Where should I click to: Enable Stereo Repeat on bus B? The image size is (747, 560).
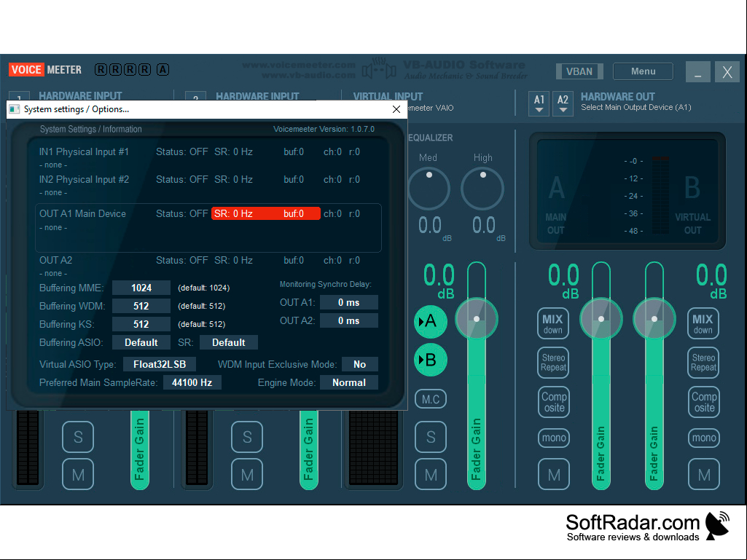pyautogui.click(x=703, y=363)
